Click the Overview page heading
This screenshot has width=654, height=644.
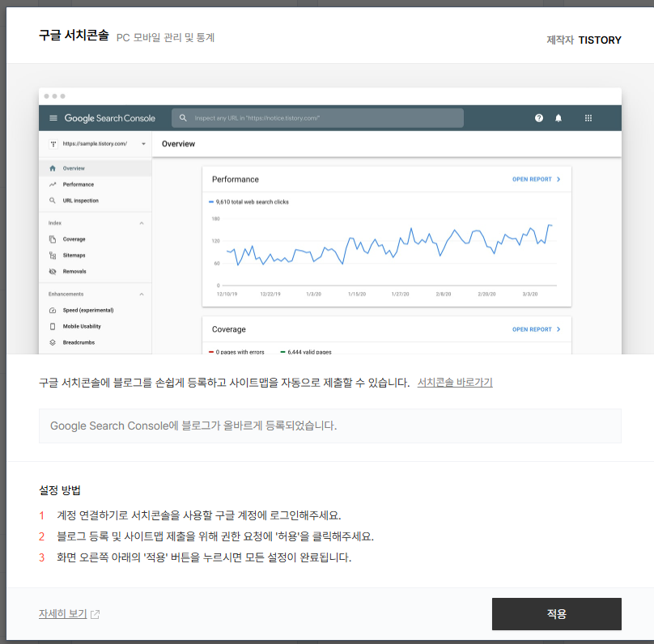pos(178,144)
